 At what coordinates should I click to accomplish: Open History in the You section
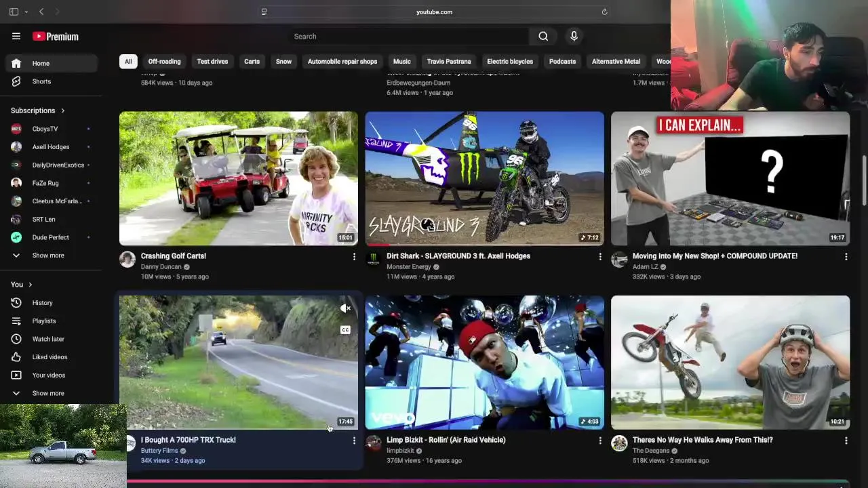(52, 303)
